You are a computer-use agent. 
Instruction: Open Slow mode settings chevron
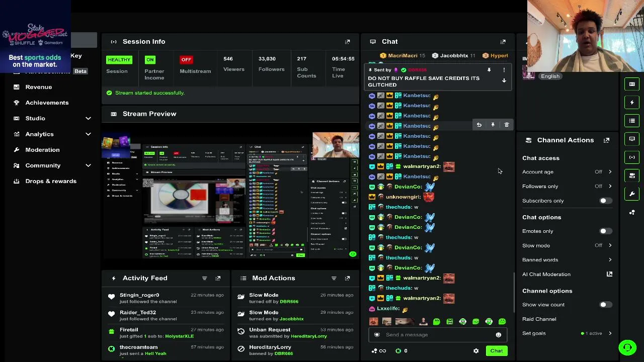[610, 245]
